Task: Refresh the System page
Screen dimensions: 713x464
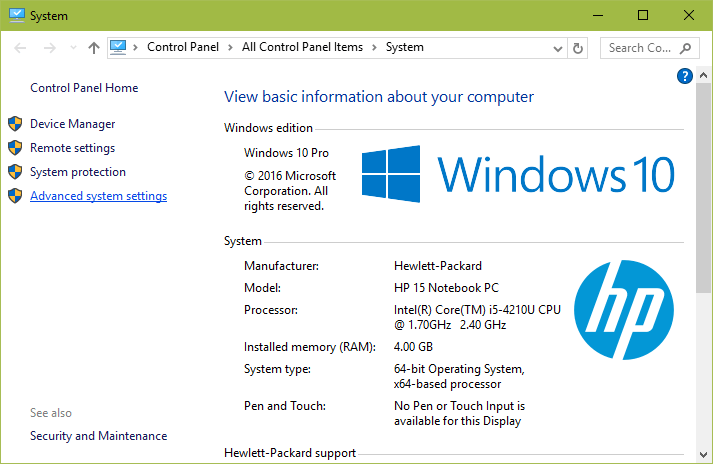Action: tap(577, 48)
